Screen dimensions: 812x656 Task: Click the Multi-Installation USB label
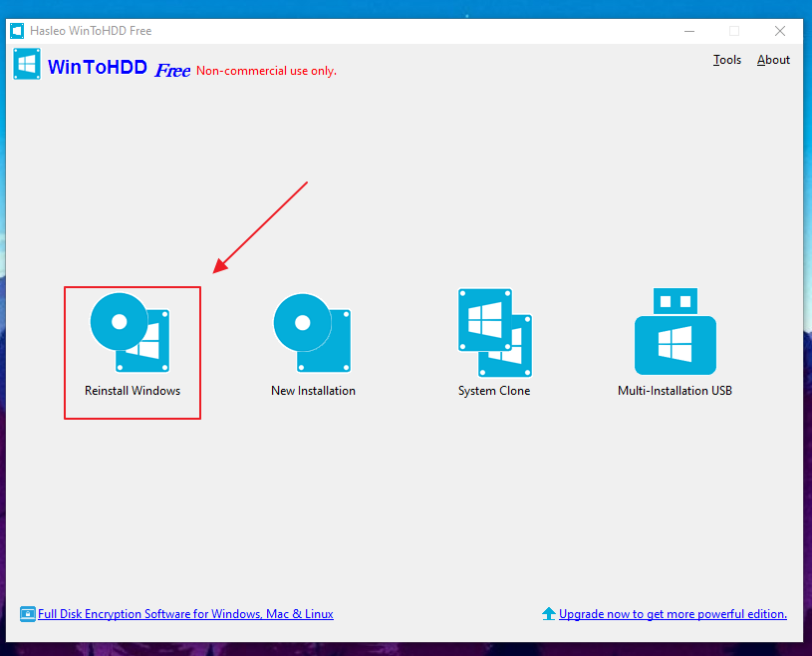coord(675,391)
